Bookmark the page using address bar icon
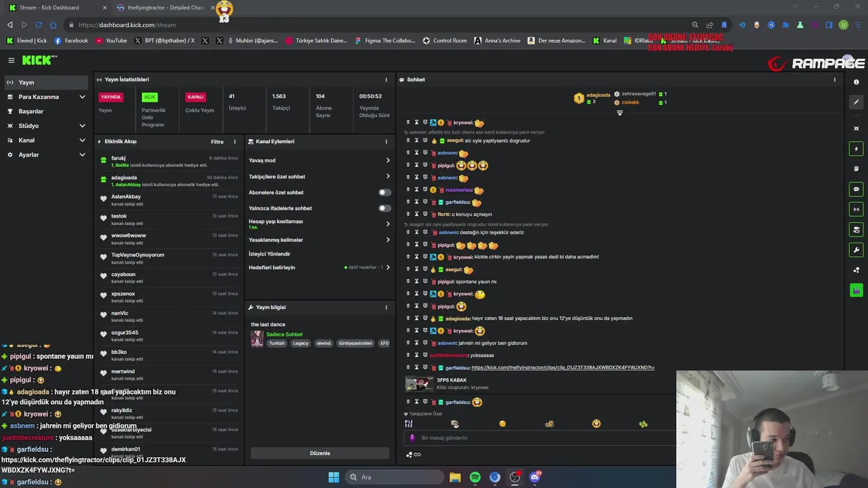 pos(724,25)
